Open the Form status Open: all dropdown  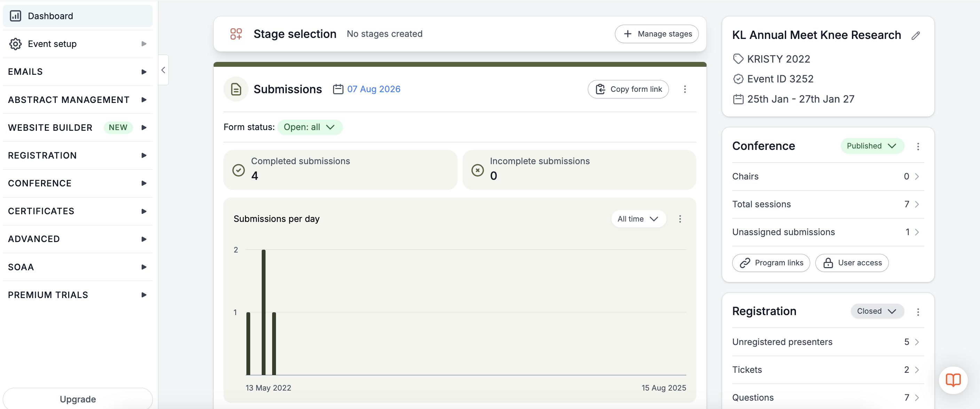[310, 127]
